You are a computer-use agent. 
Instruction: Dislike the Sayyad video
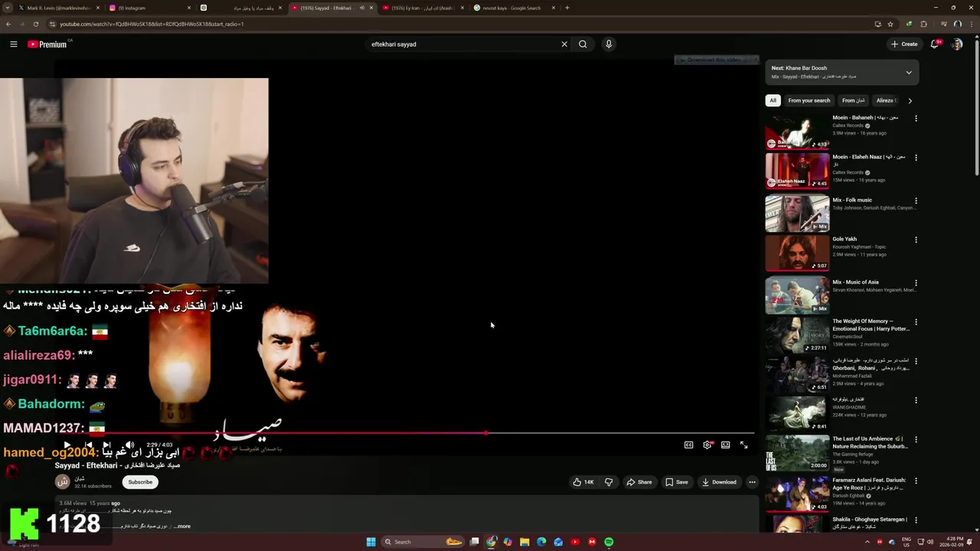coord(609,482)
